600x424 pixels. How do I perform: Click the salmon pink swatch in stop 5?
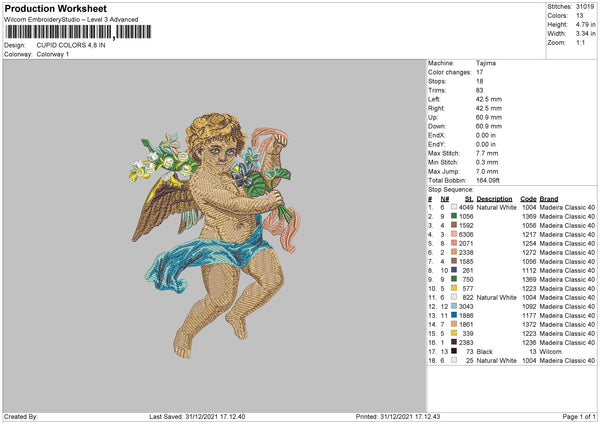(454, 243)
